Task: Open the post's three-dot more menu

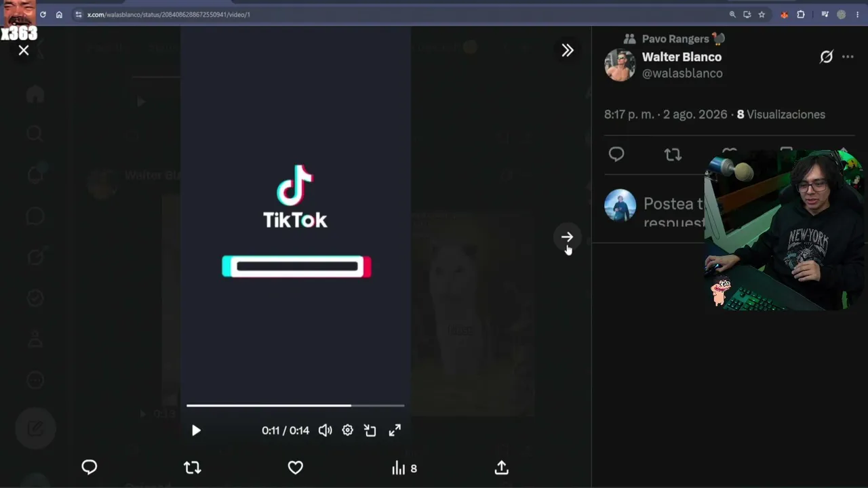Action: [848, 57]
